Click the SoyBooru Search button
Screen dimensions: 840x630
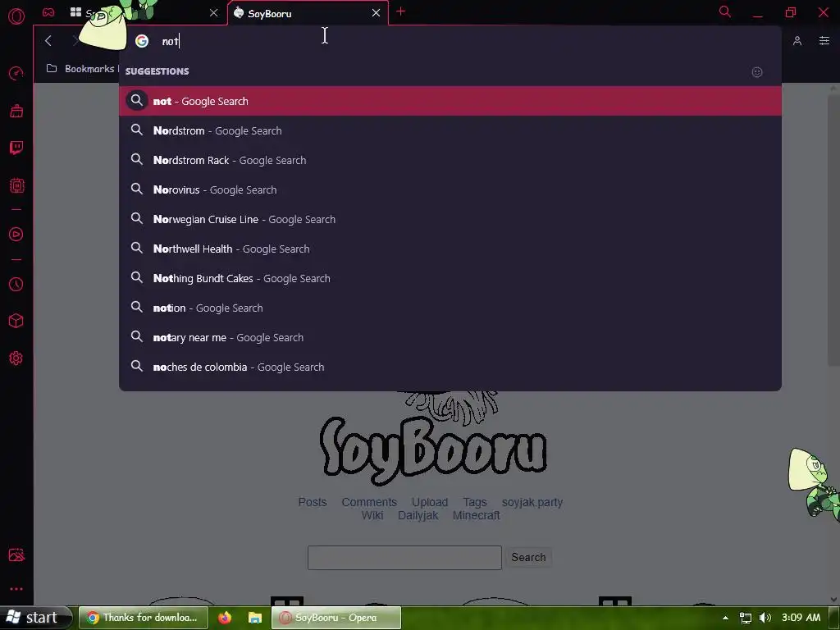pyautogui.click(x=528, y=557)
